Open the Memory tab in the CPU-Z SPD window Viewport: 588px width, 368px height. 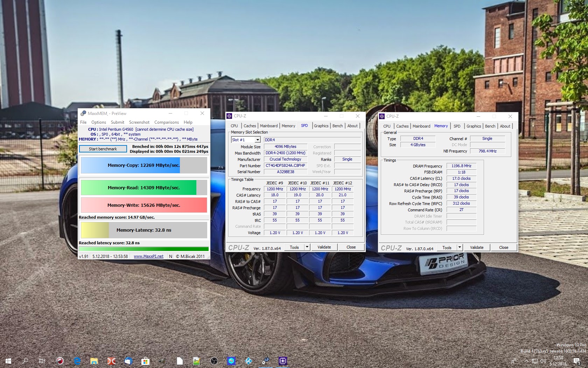tap(288, 126)
